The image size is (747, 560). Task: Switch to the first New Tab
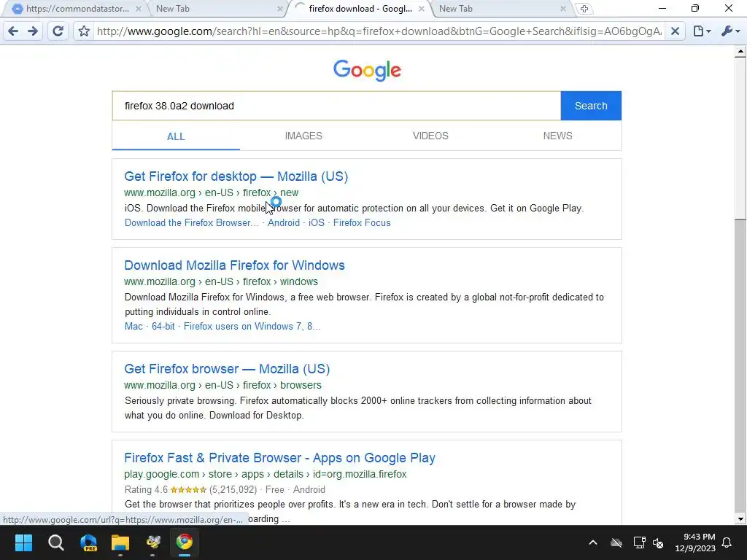(214, 9)
